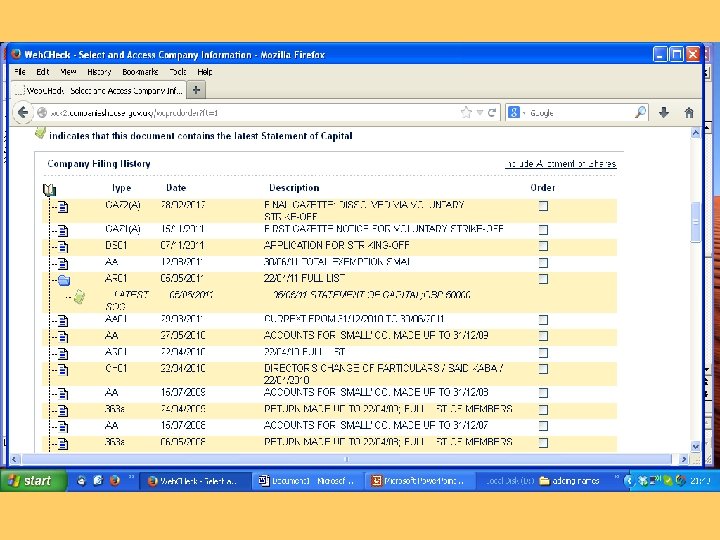Open the folder icon for AR01 05/05/2011
Image resolution: width=720 pixels, height=540 pixels.
pyautogui.click(x=64, y=280)
